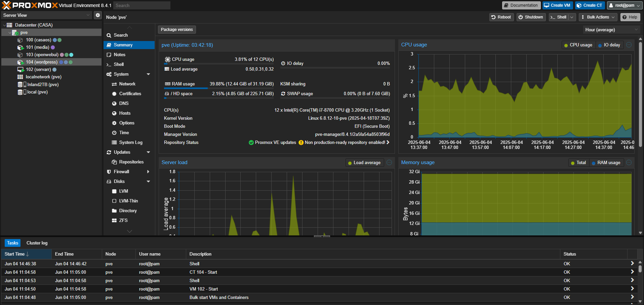This screenshot has width=644, height=305.
Task: Expand the Bulk Actions dropdown
Action: click(x=598, y=17)
